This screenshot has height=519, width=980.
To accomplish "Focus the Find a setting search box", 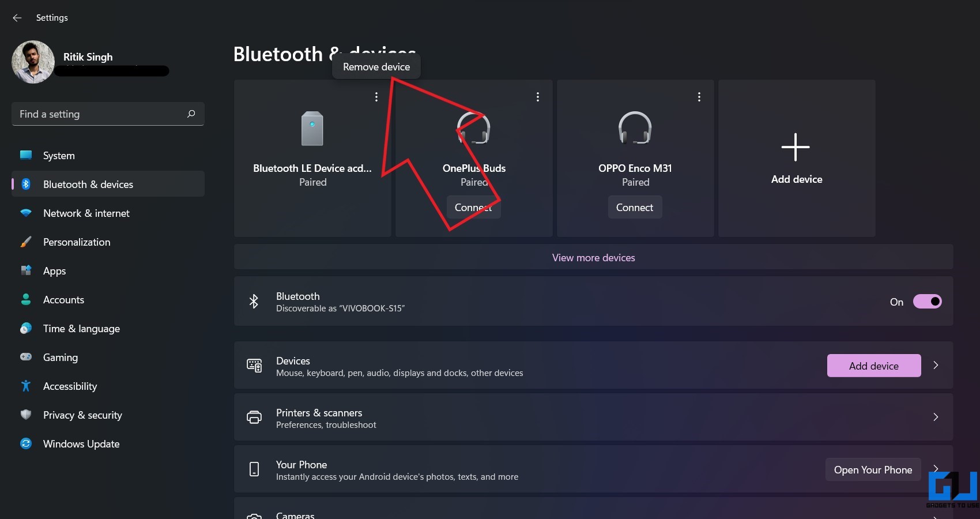I will coord(108,114).
